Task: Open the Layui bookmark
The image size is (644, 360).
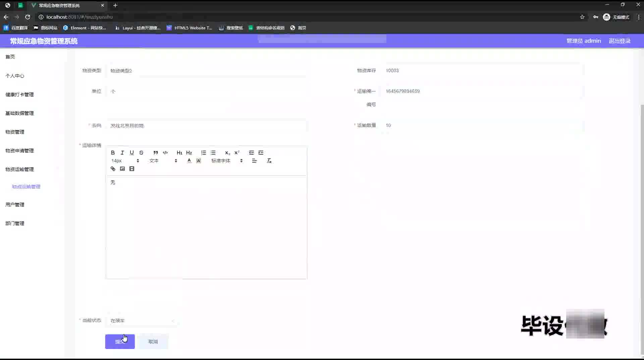Action: point(138,28)
